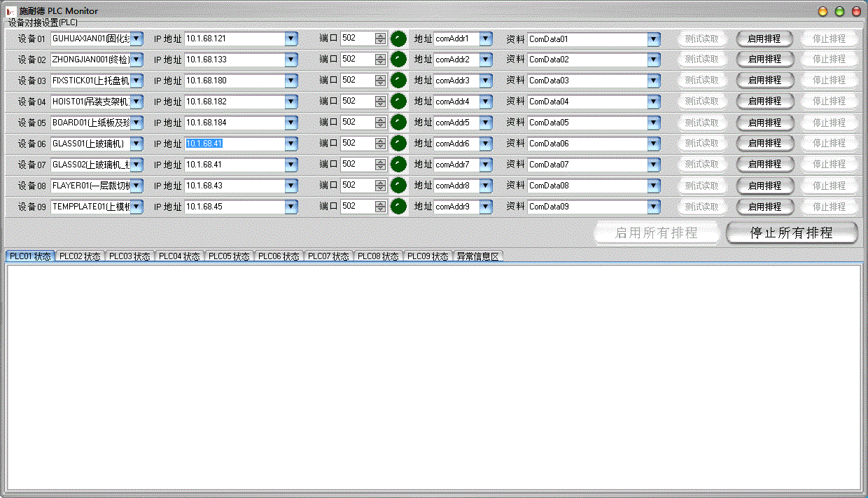This screenshot has height=498, width=868.
Task: Switch to the PLC01 状态 tab
Action: click(x=30, y=256)
